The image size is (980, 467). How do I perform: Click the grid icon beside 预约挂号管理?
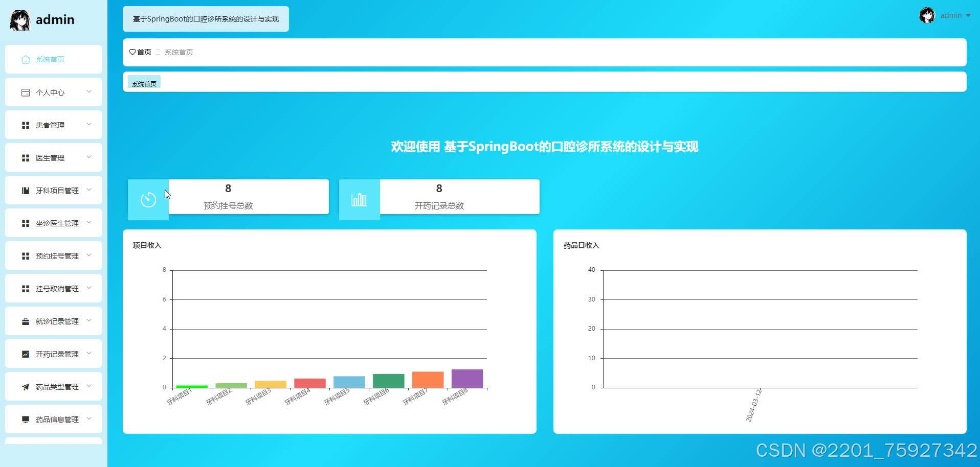pyautogui.click(x=26, y=256)
